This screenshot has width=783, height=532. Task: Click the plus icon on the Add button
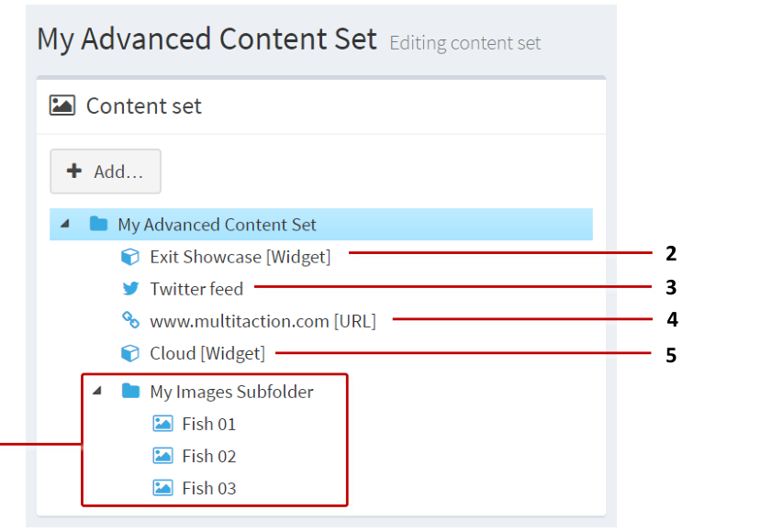click(73, 171)
